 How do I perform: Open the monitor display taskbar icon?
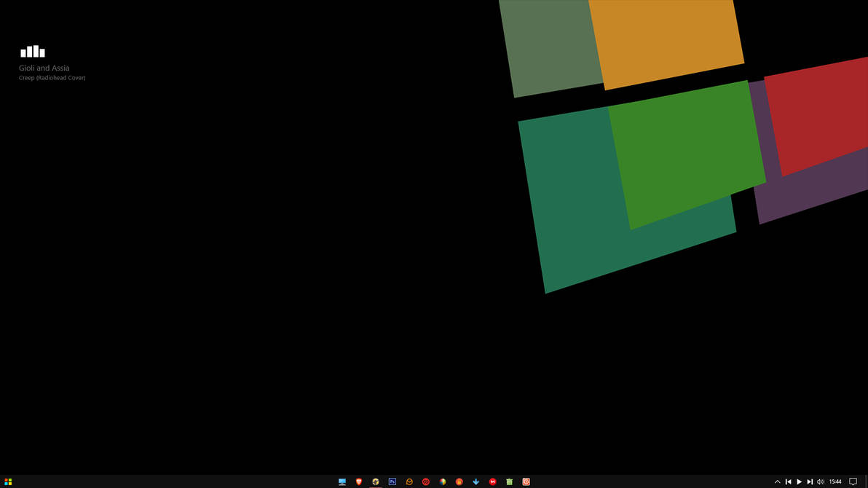click(x=342, y=481)
